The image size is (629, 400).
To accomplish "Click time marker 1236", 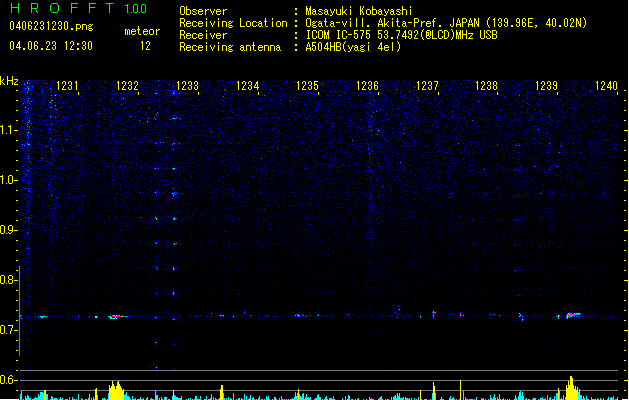I will [x=367, y=86].
